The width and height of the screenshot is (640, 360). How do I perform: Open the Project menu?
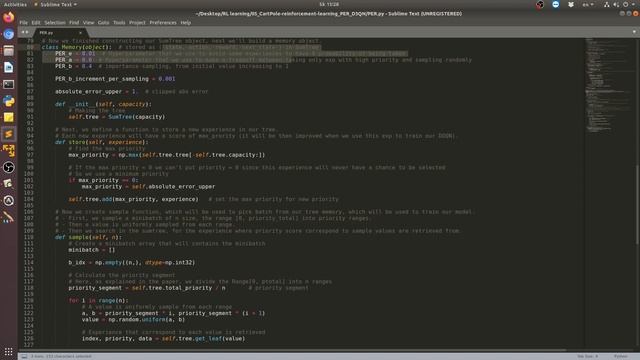coord(137,22)
